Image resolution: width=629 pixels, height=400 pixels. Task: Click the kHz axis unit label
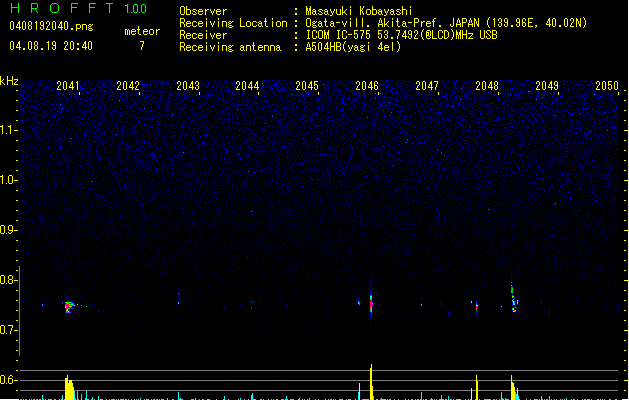(9, 81)
